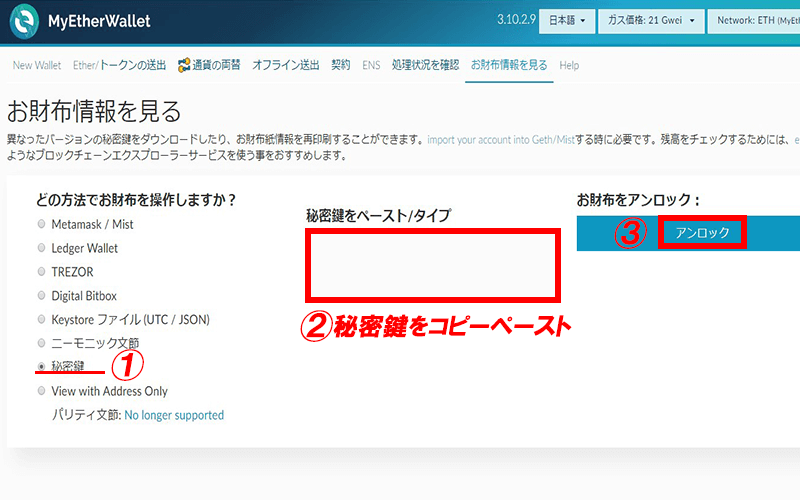
Task: Click the version number 3.10.2.9
Action: click(516, 19)
